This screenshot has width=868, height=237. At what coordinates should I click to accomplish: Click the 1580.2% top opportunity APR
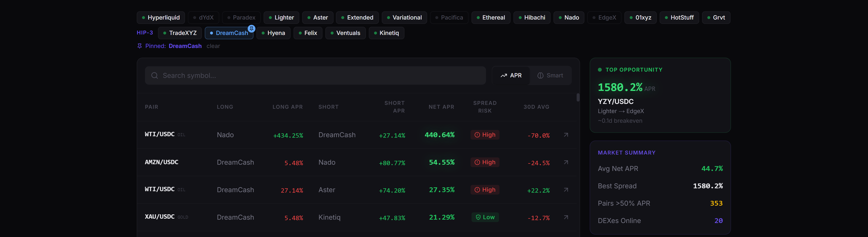pos(620,87)
